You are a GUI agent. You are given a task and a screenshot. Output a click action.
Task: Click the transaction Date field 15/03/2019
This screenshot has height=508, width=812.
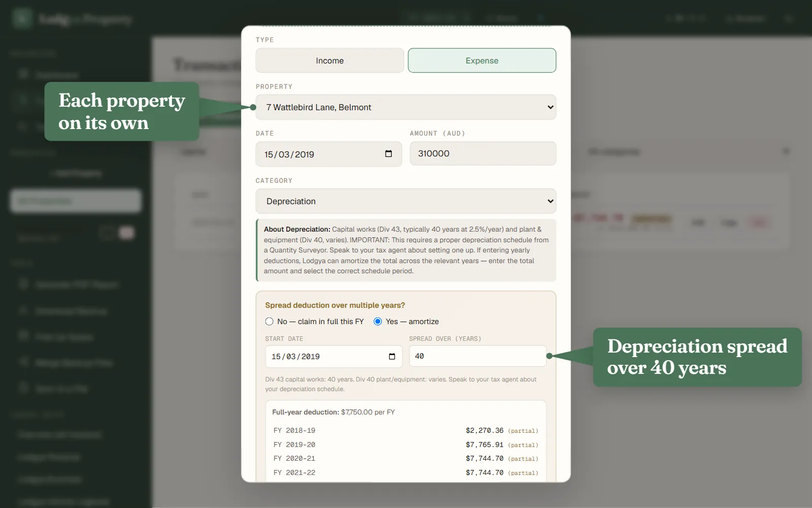click(x=289, y=154)
